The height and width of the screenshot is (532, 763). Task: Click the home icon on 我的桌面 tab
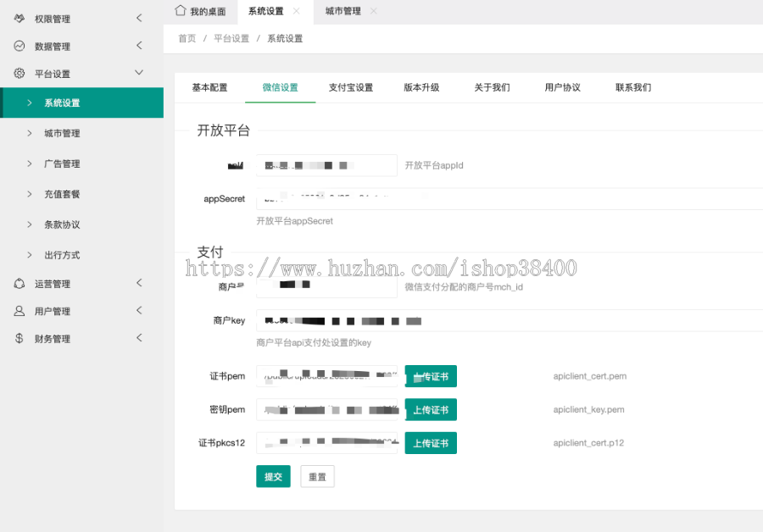point(181,10)
